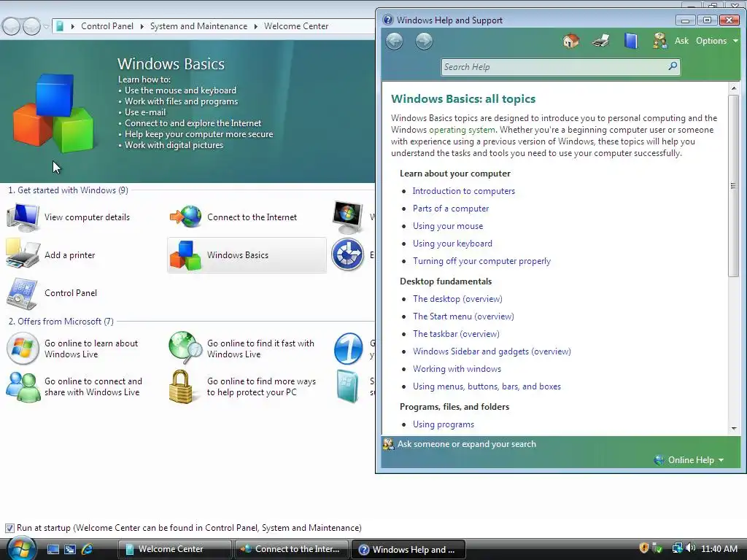Switch to Connect to the Internet taskbar button
The width and height of the screenshot is (747, 560).
tap(291, 549)
